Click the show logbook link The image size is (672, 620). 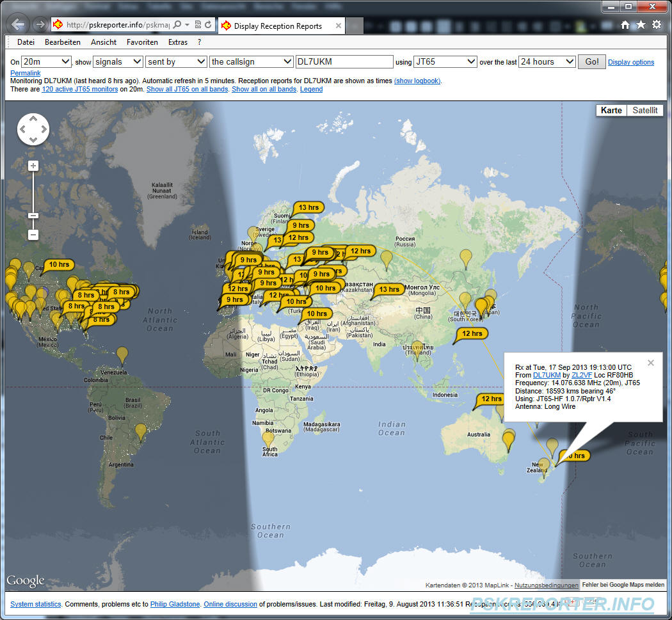[417, 81]
